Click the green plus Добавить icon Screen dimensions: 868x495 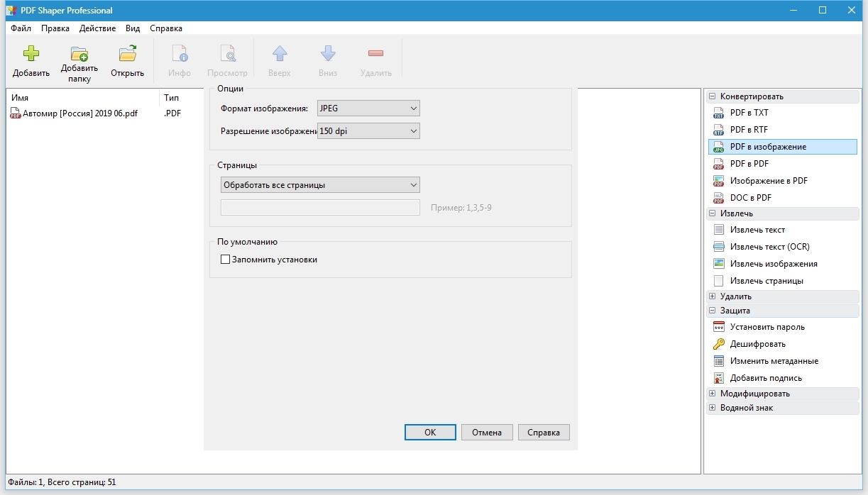(31, 55)
